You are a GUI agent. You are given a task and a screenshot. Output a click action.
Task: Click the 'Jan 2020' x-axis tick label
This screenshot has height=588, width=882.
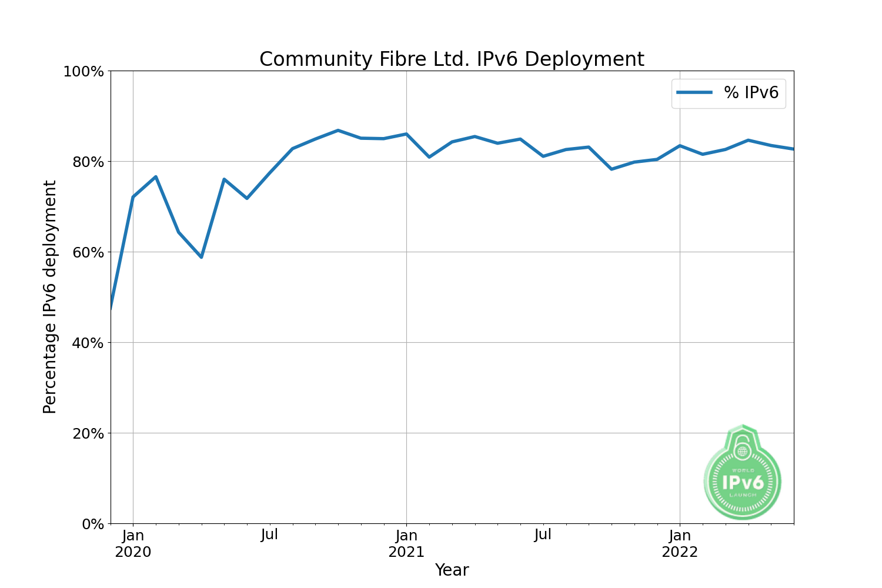133,544
